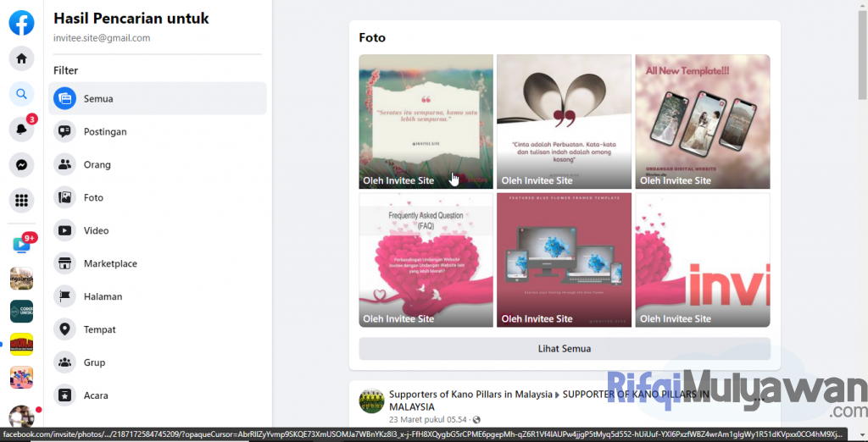Click the Postingan filter icon
This screenshot has height=442, width=868.
pos(64,131)
